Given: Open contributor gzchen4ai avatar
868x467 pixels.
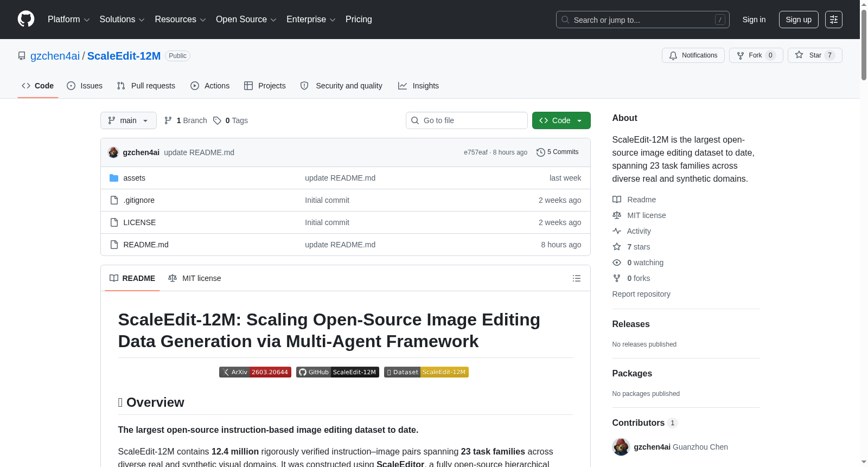Looking at the screenshot, I should (621, 447).
